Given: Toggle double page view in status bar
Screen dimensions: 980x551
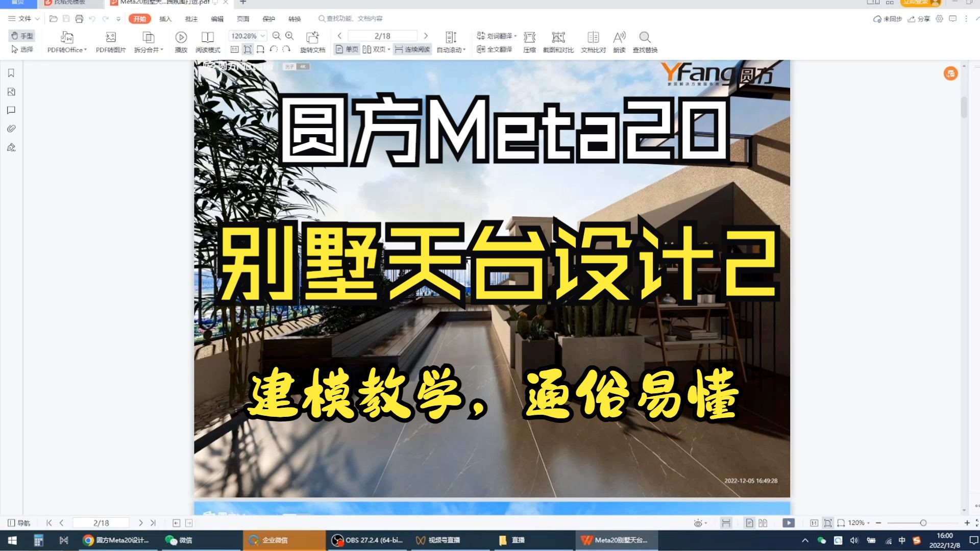Looking at the screenshot, I should click(x=763, y=523).
